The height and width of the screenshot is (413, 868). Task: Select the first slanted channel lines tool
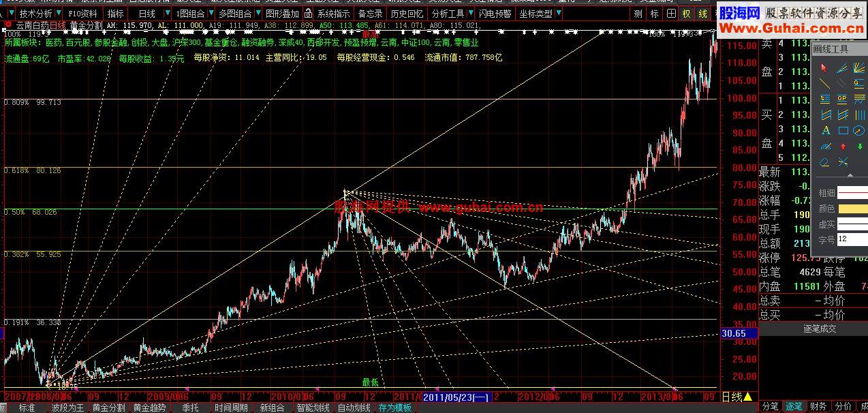(x=826, y=114)
